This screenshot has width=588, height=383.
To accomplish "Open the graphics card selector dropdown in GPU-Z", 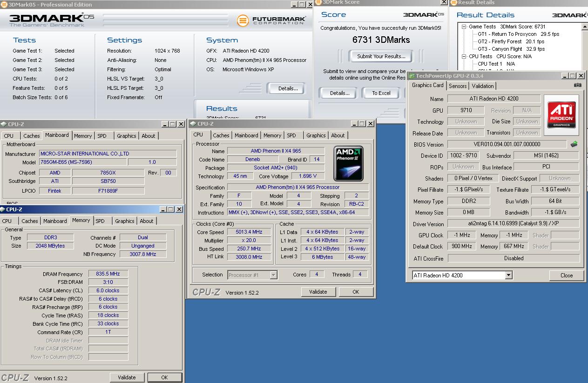I will 508,275.
